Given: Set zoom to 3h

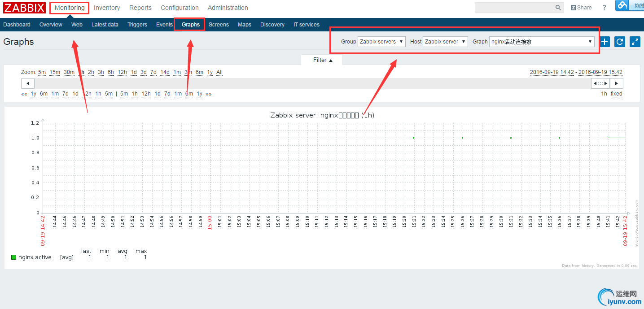Looking at the screenshot, I should click(101, 72).
